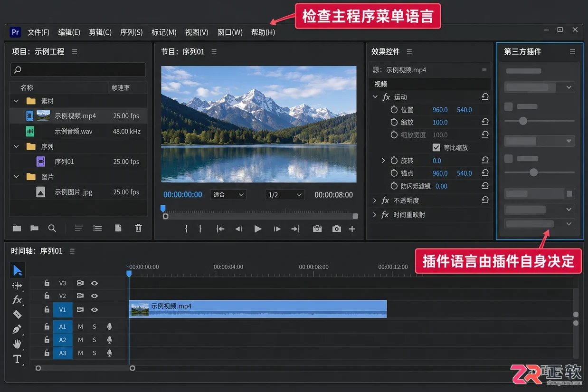588x392 pixels.
Task: Mark In point in program monitor
Action: pyautogui.click(x=186, y=229)
